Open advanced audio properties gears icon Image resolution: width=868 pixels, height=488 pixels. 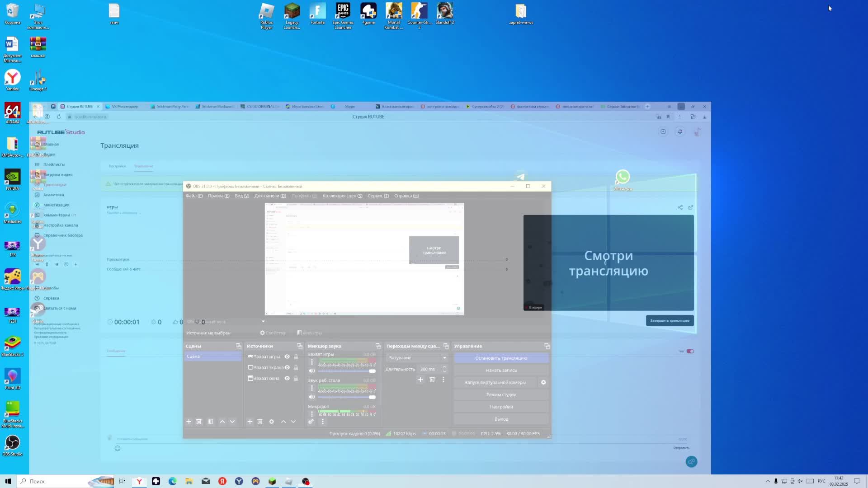pyautogui.click(x=311, y=422)
